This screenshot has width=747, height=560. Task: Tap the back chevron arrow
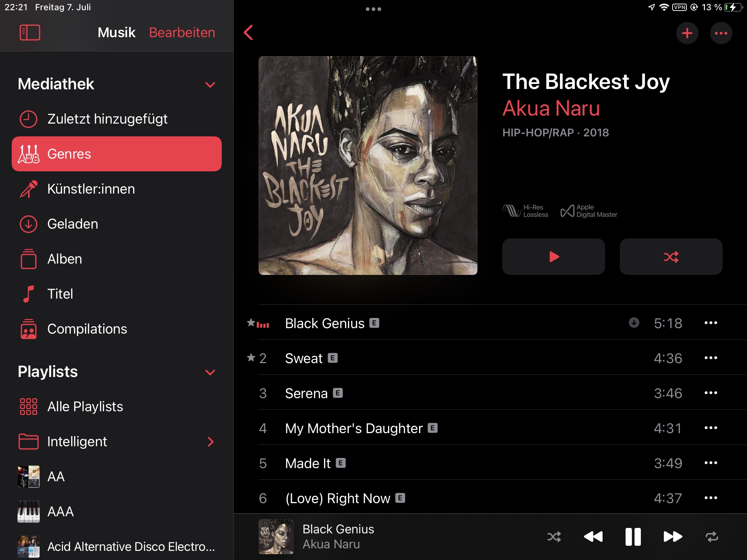[x=248, y=33]
